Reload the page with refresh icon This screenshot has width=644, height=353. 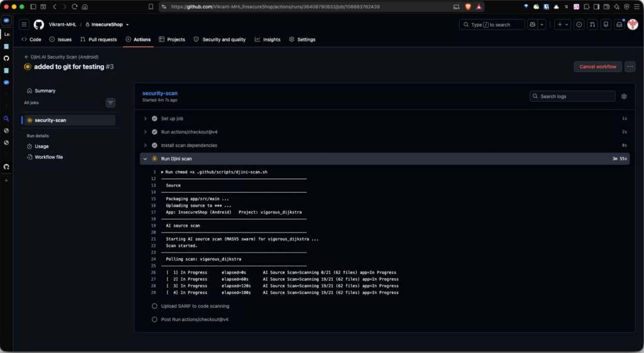74,6
